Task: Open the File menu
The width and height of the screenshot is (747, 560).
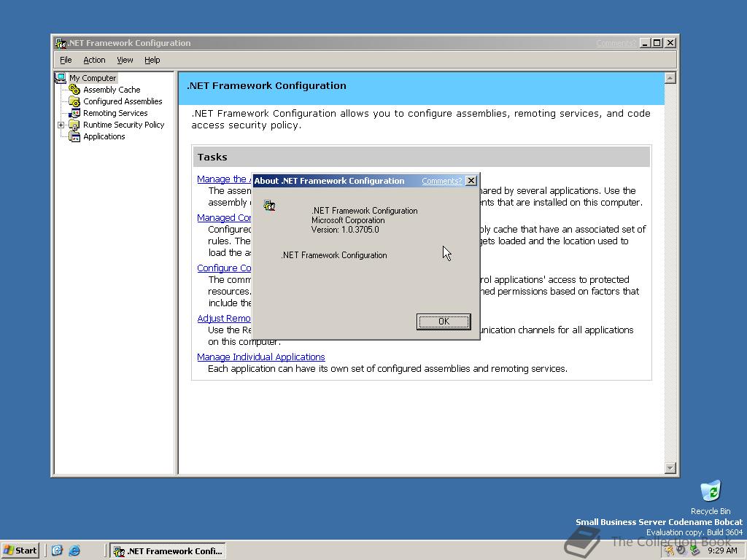Action: (66, 60)
